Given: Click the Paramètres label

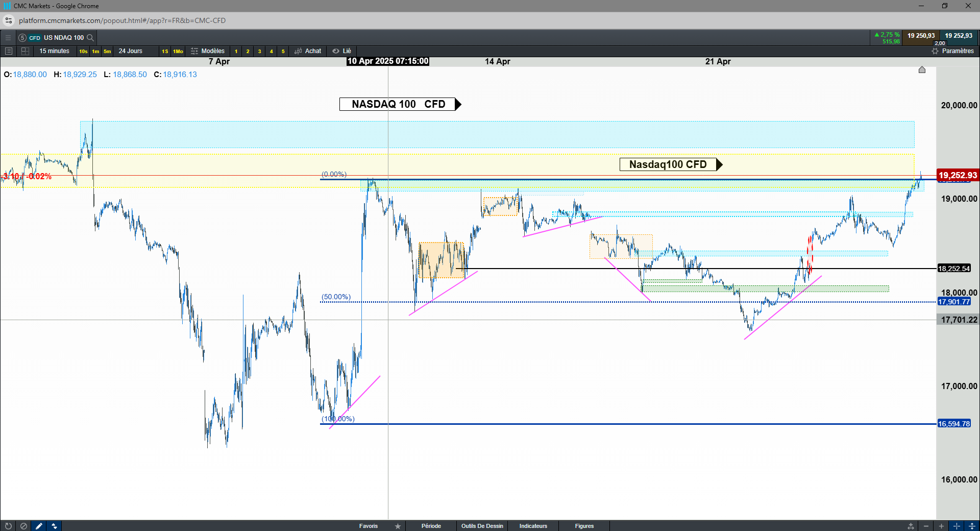Looking at the screenshot, I should point(958,51).
